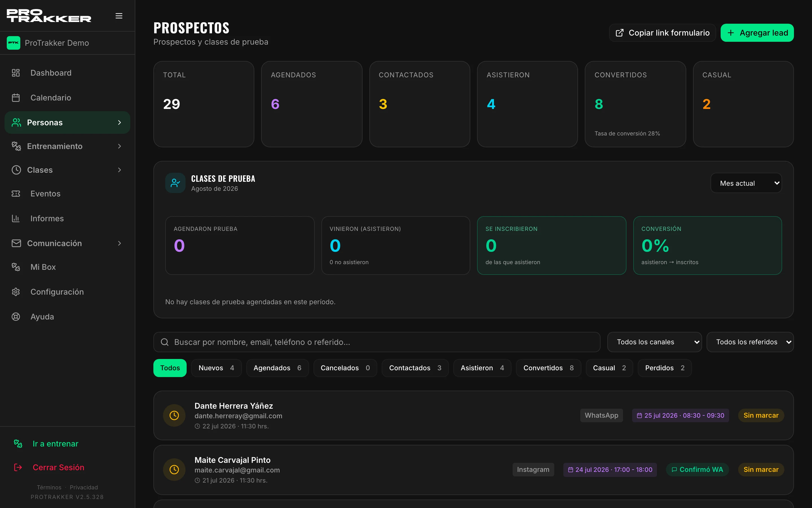
Task: Expand the Personas submenu chevron
Action: 120,123
